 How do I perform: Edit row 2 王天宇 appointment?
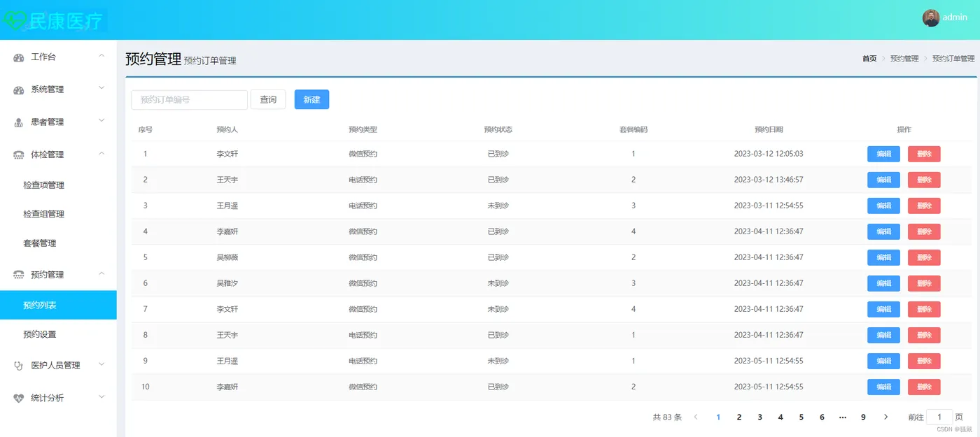[883, 180]
